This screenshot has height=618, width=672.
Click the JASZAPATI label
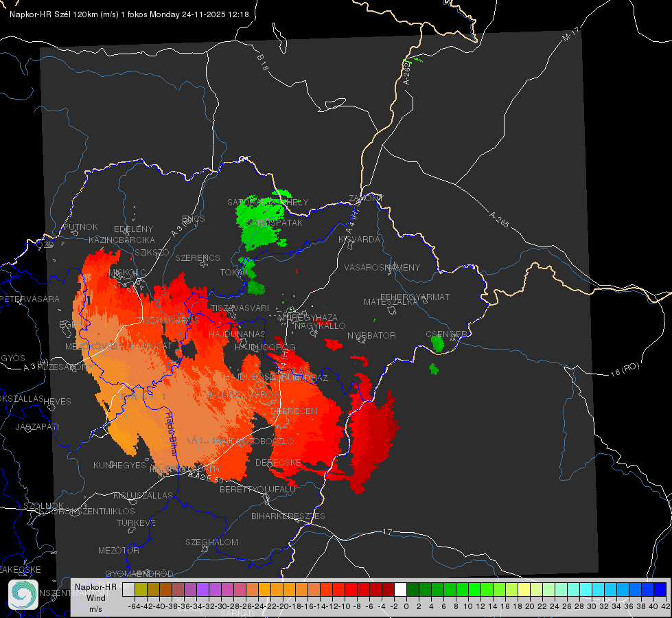coord(37,426)
